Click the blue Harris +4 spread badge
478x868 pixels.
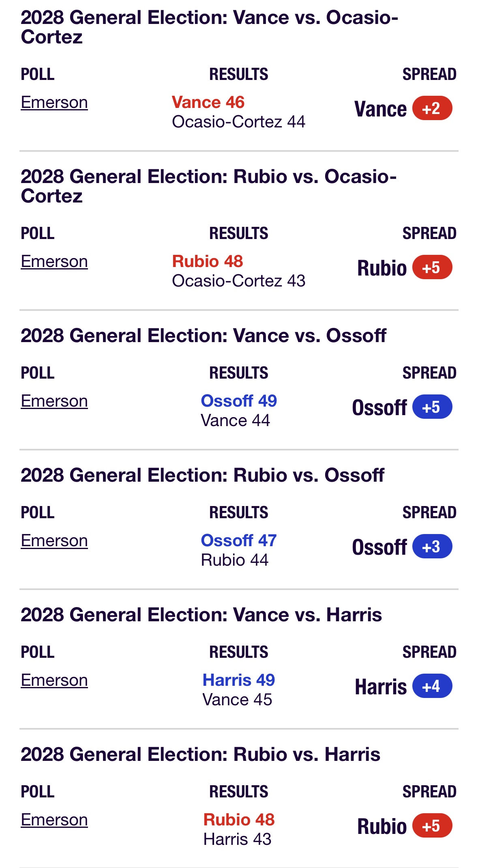click(432, 686)
